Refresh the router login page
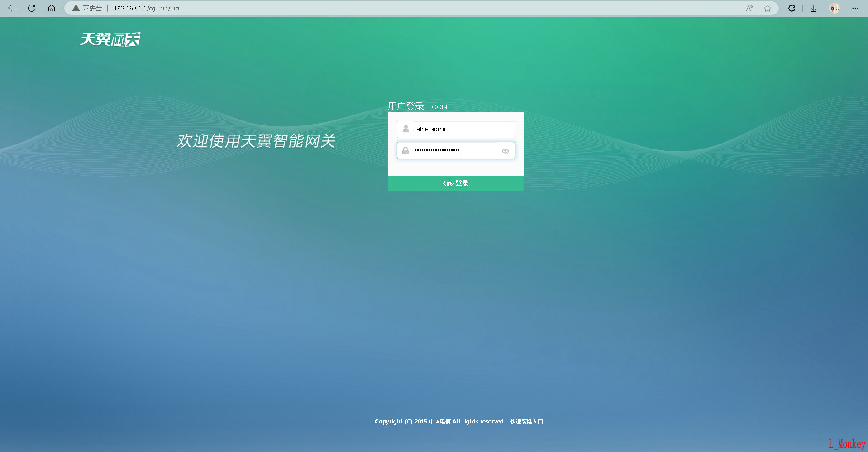Viewport: 868px width, 452px height. [x=32, y=8]
